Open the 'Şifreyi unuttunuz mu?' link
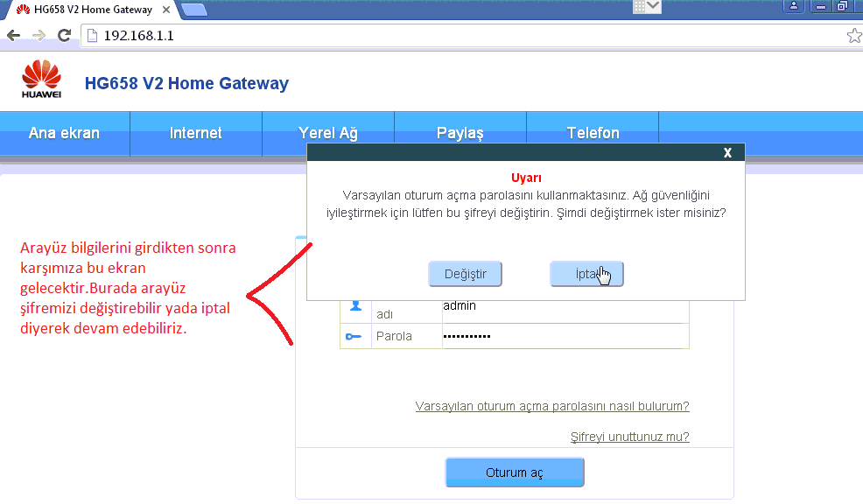The image size is (863, 504). click(x=629, y=437)
